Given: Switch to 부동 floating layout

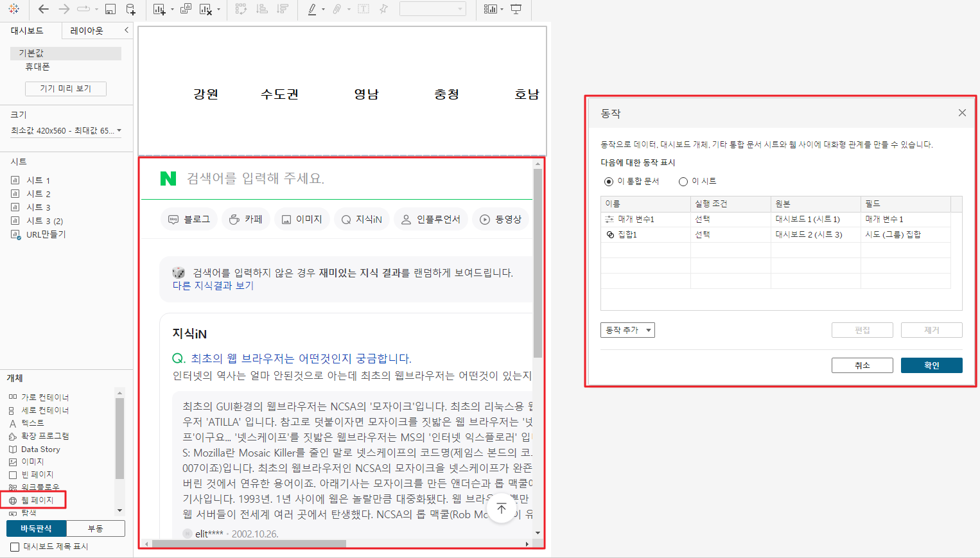Looking at the screenshot, I should click(96, 528).
